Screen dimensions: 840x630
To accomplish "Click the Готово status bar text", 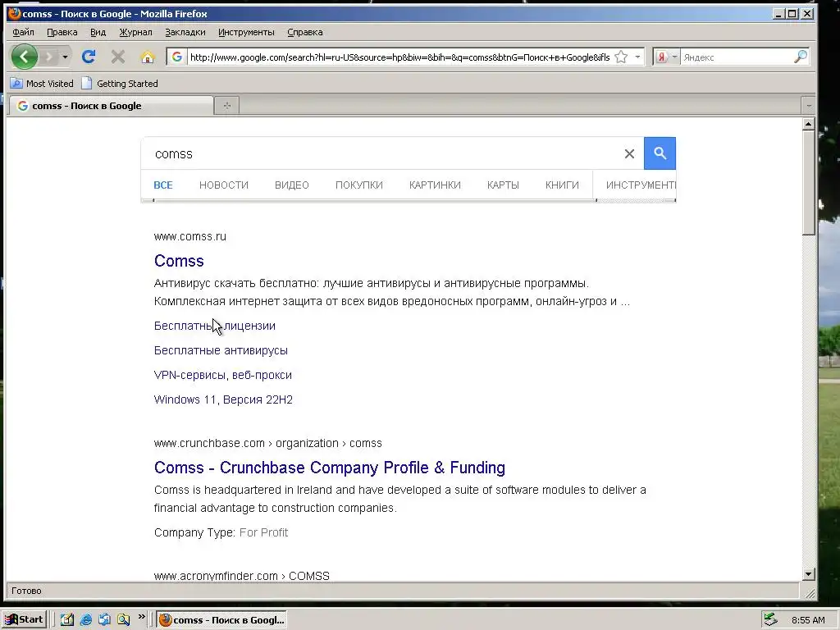I will click(x=26, y=591).
